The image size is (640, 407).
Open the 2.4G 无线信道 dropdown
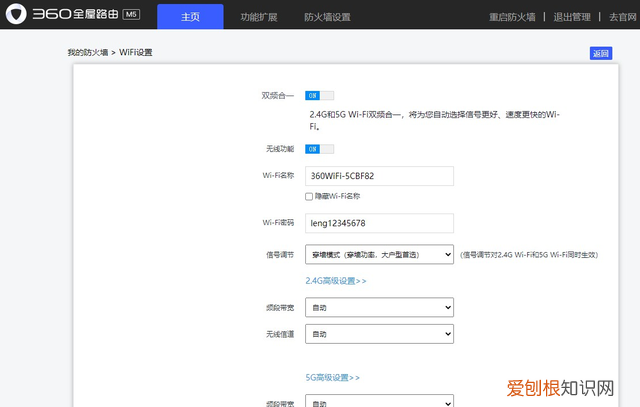pyautogui.click(x=379, y=334)
